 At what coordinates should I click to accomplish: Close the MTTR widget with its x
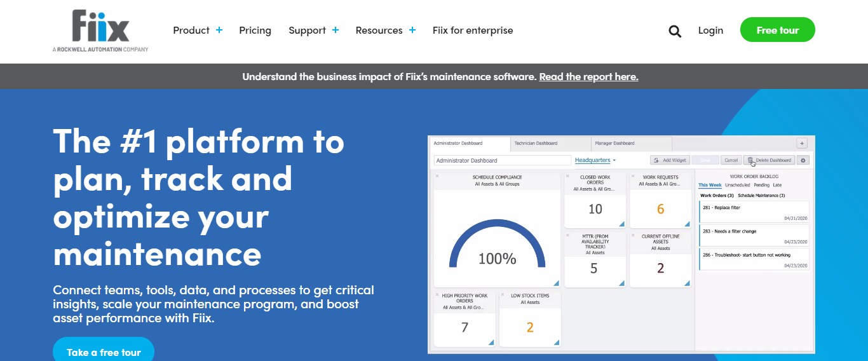click(567, 235)
